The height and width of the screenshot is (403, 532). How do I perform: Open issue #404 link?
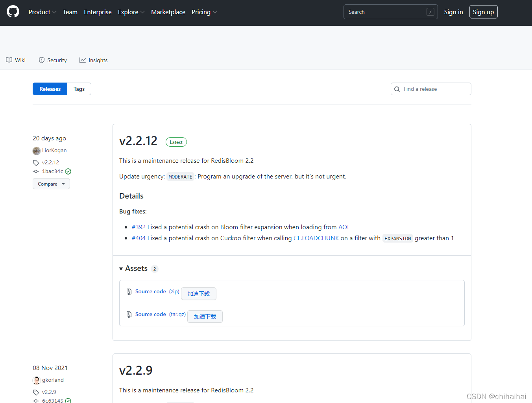(139, 238)
